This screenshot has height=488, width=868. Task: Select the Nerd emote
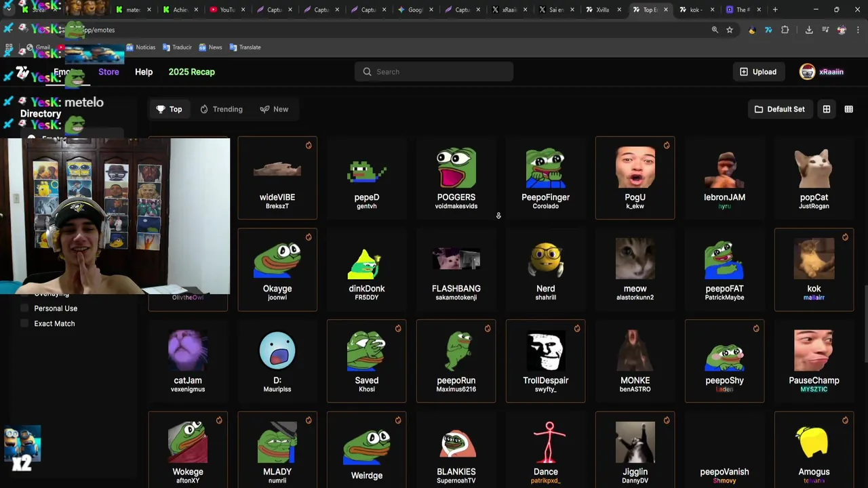546,270
